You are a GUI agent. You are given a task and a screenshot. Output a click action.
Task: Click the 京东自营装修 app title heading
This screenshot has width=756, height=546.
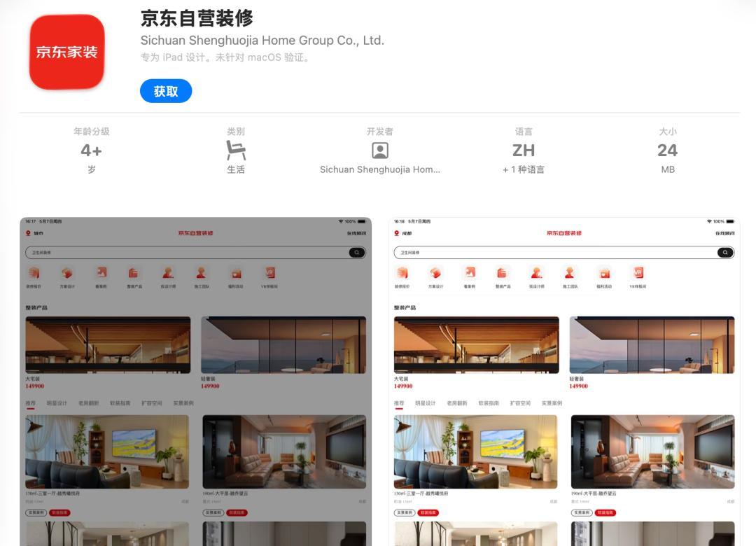[x=197, y=18]
